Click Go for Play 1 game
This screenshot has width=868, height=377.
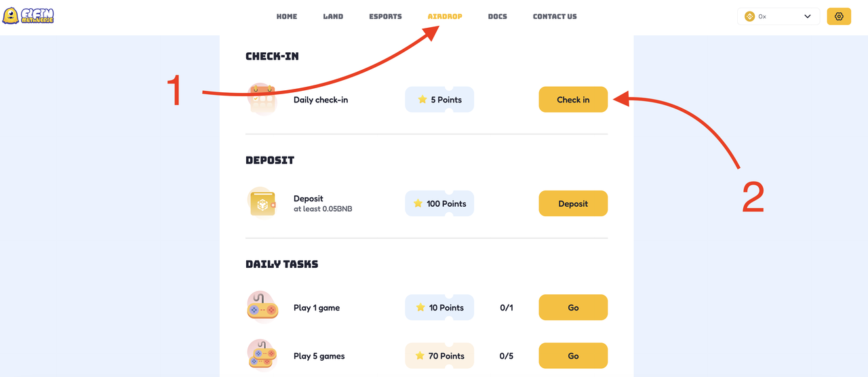573,307
